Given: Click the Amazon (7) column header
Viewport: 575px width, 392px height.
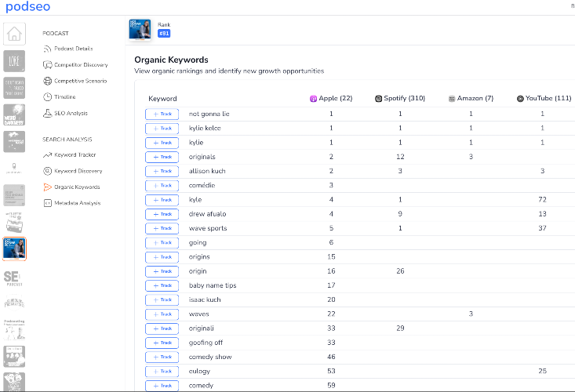Looking at the screenshot, I should (x=471, y=98).
